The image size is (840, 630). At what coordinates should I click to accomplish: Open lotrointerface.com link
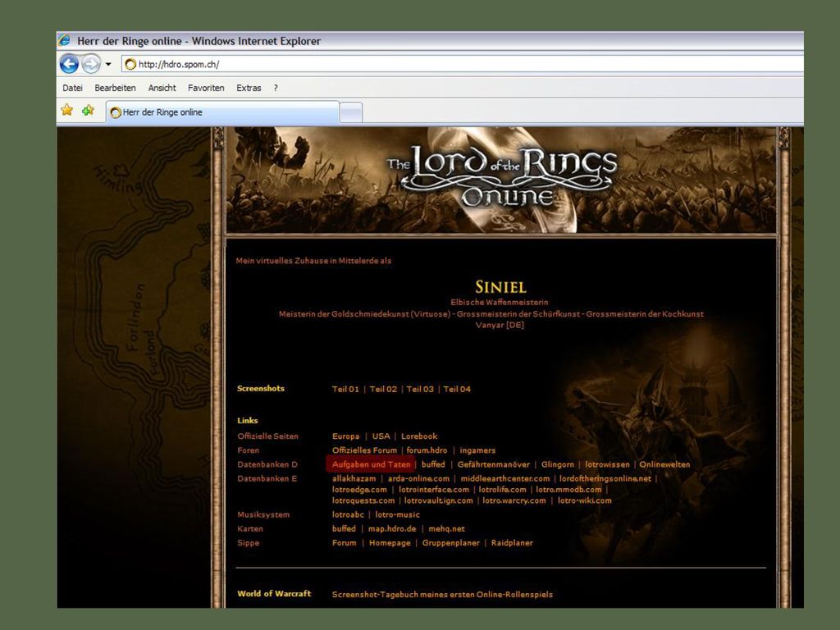pyautogui.click(x=434, y=490)
